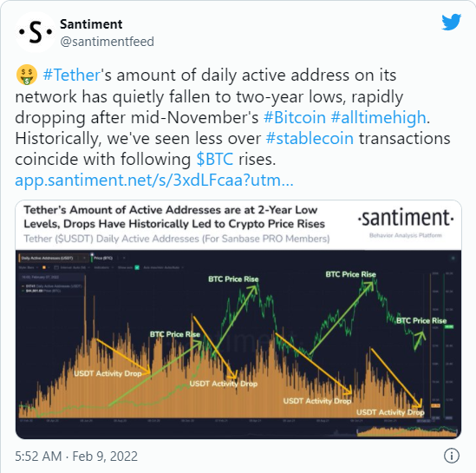Open the Style: Bars dropdown
The height and width of the screenshot is (473, 476).
pos(29,267)
